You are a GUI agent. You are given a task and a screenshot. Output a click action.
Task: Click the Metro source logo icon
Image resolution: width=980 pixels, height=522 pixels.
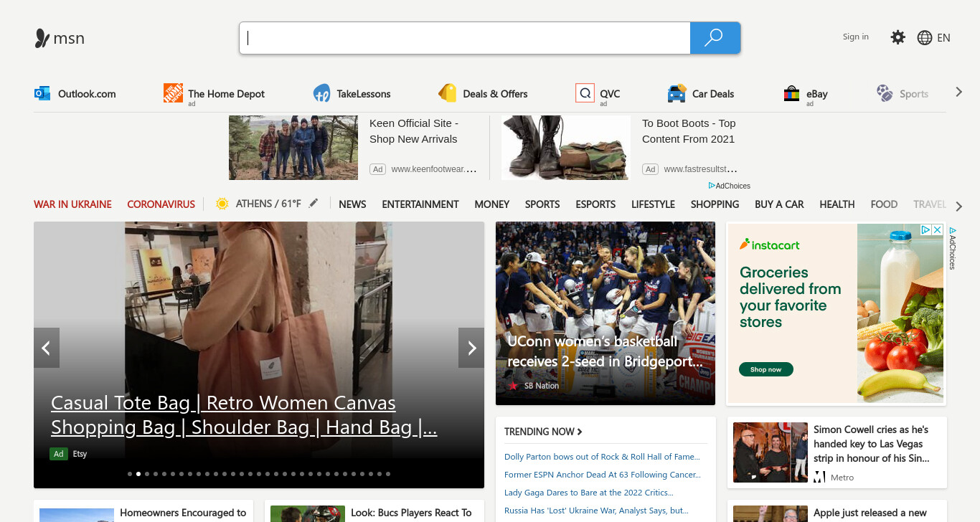[819, 477]
